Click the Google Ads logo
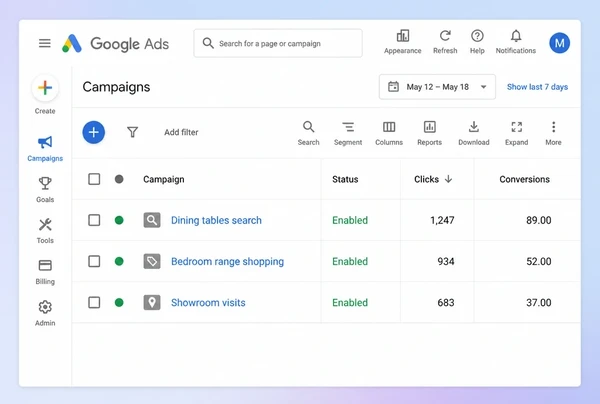The height and width of the screenshot is (404, 600). pyautogui.click(x=115, y=44)
